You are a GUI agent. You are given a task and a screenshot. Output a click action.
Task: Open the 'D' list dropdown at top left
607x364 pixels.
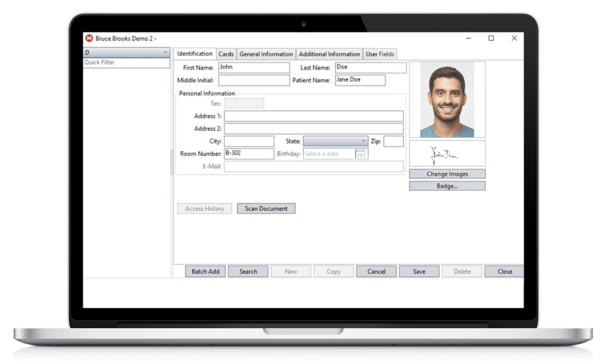tap(165, 52)
